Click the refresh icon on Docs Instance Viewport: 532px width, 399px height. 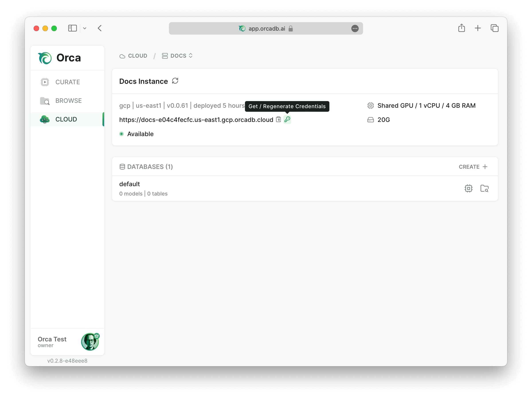[175, 81]
